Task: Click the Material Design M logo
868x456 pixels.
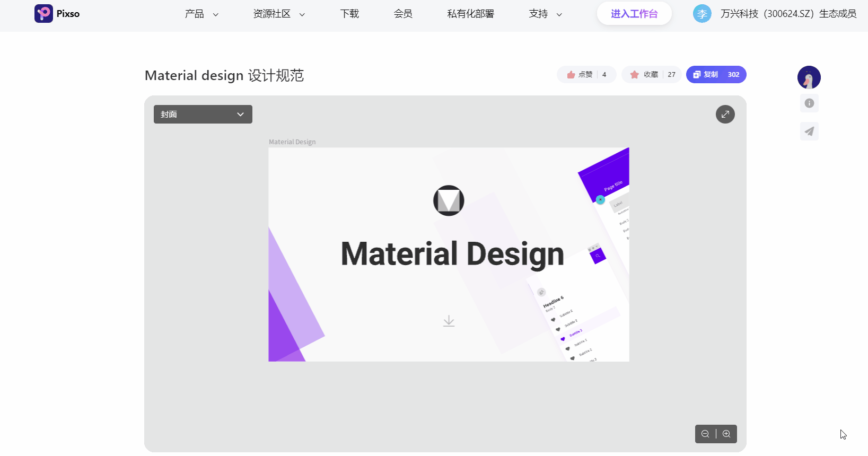Action: pos(449,200)
